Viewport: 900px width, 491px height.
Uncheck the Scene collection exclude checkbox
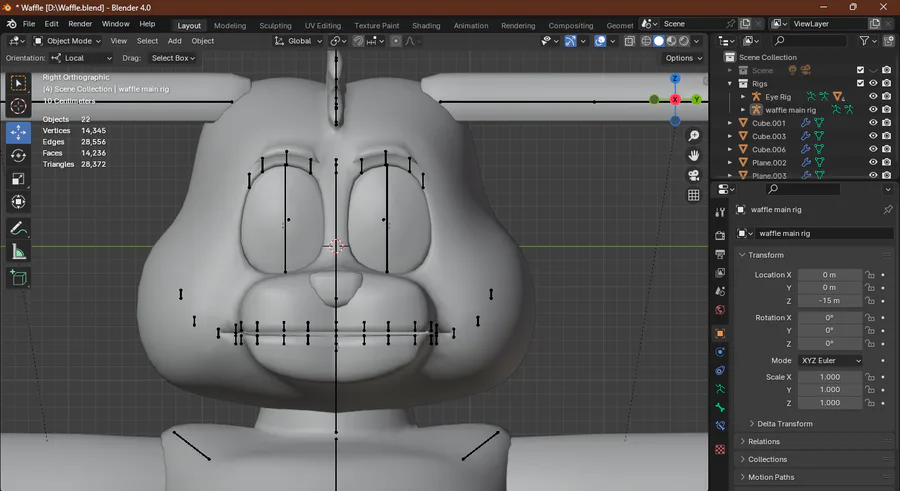click(x=860, y=70)
